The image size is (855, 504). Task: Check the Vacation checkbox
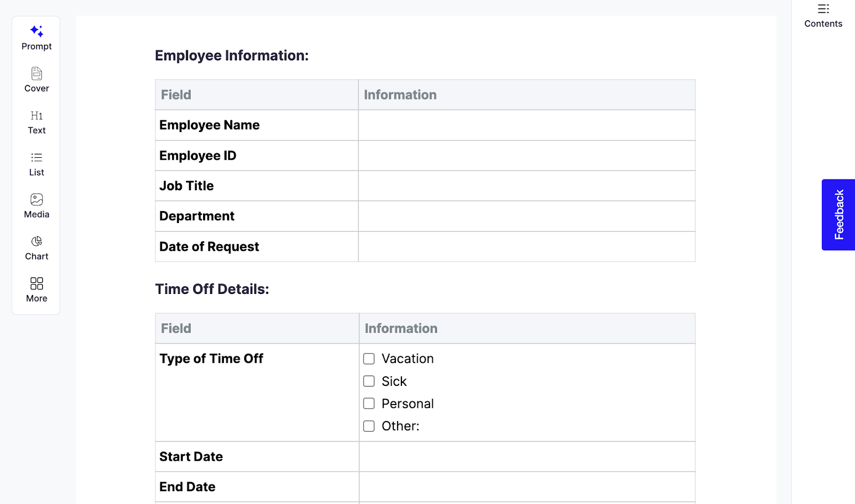369,359
